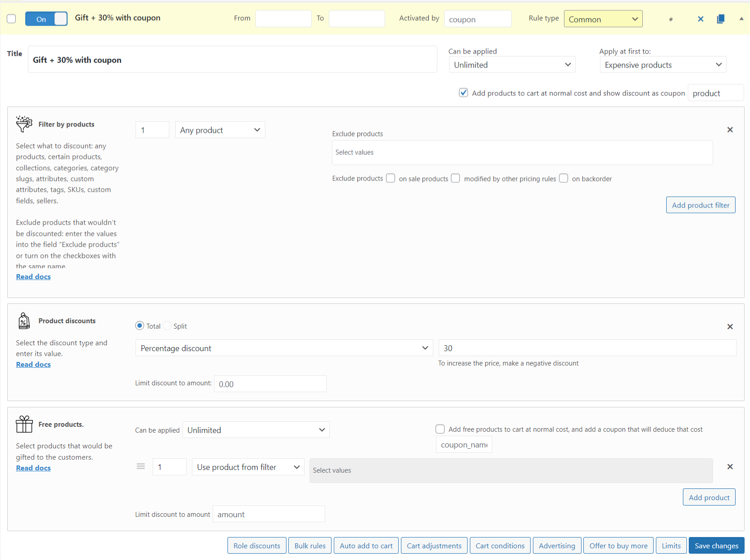
Task: Open the Bulk rules tab
Action: [x=310, y=546]
